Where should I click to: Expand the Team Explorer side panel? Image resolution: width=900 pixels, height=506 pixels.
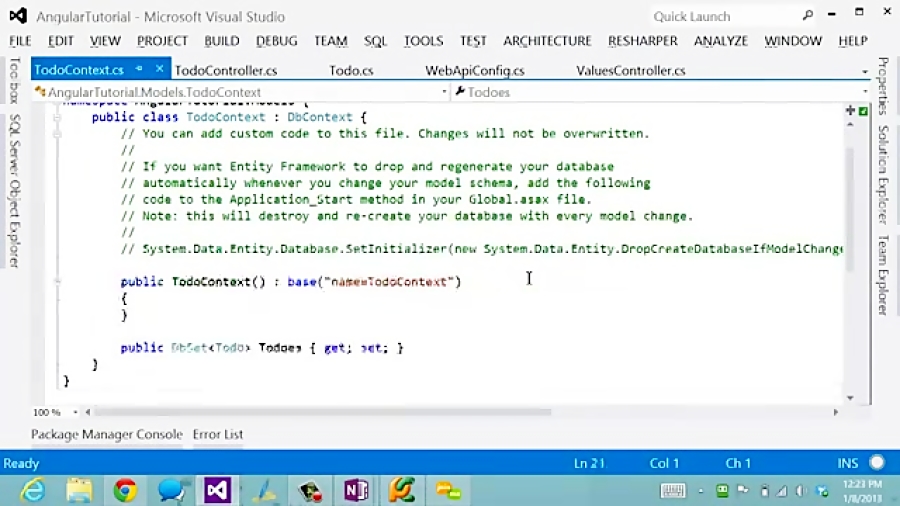click(883, 275)
